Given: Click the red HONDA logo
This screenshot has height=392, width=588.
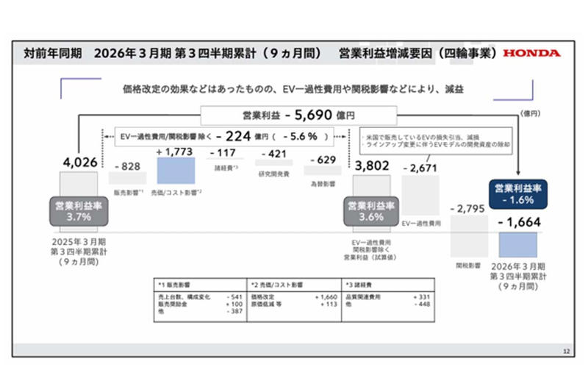Looking at the screenshot, I should click(531, 53).
